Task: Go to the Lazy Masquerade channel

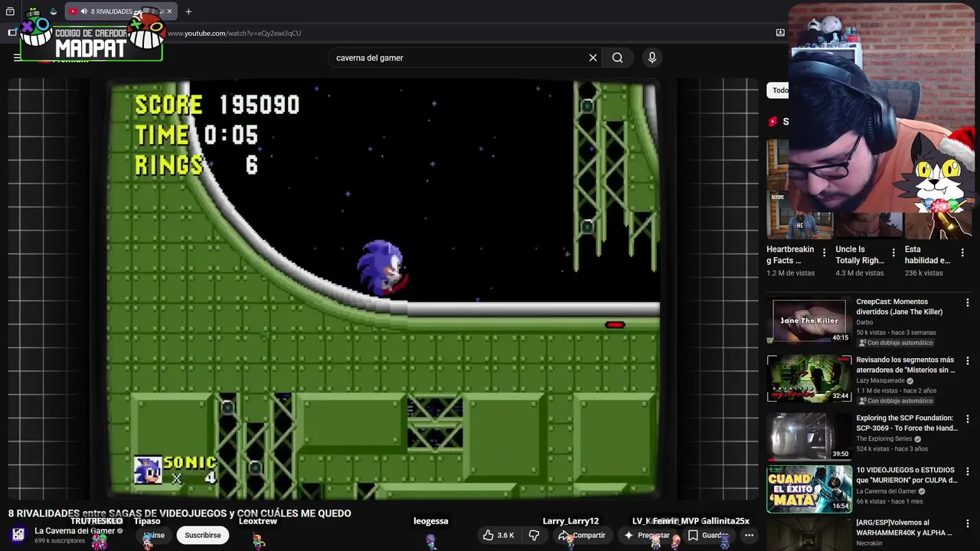Action: (x=880, y=380)
